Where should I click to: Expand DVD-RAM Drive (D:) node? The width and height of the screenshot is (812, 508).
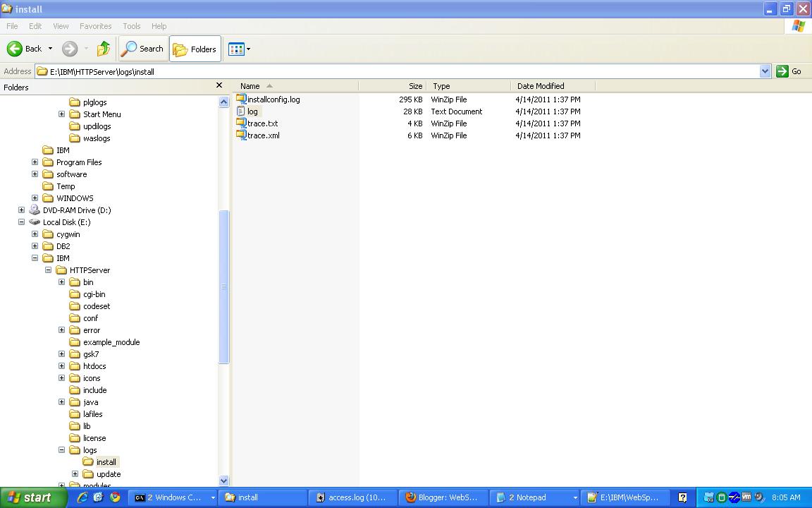tap(21, 210)
